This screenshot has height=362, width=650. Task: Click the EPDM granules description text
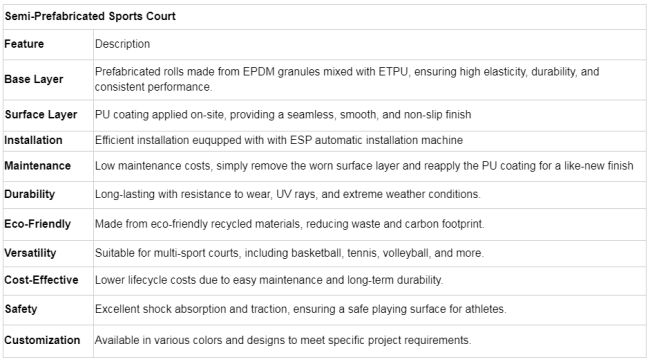pos(347,79)
